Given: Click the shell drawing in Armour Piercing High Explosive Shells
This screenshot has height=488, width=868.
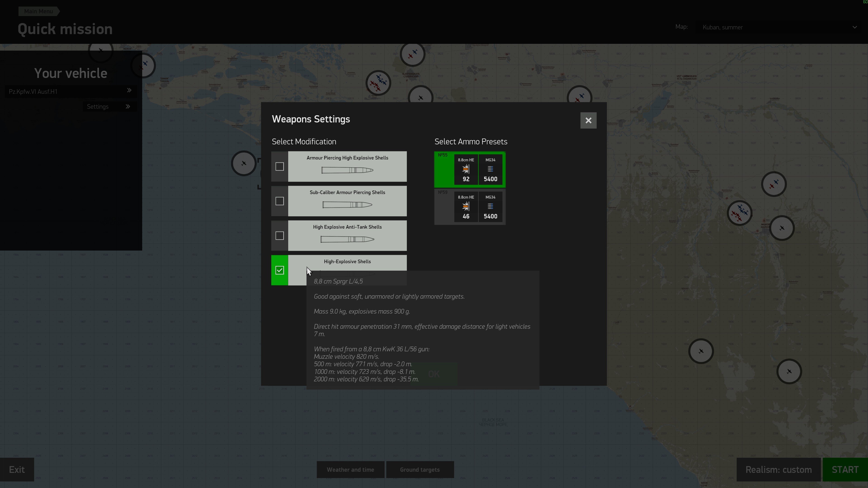Looking at the screenshot, I should (347, 170).
